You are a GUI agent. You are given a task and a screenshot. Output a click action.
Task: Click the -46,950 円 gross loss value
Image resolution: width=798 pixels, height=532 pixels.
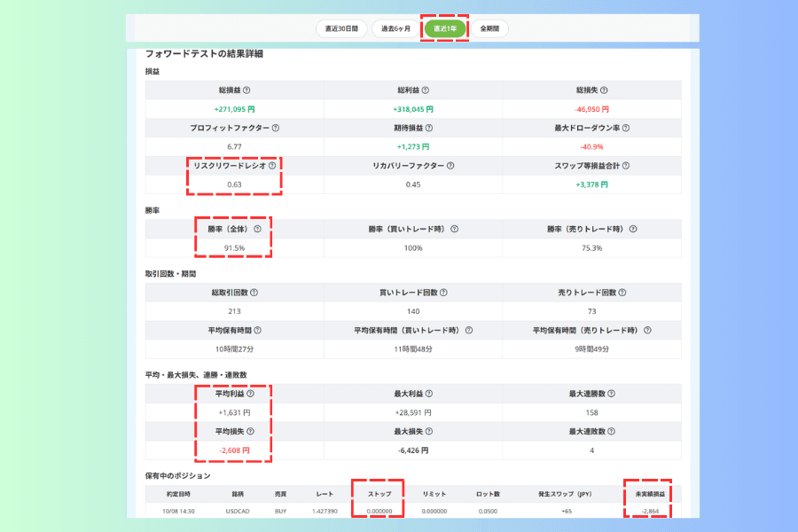(x=592, y=109)
